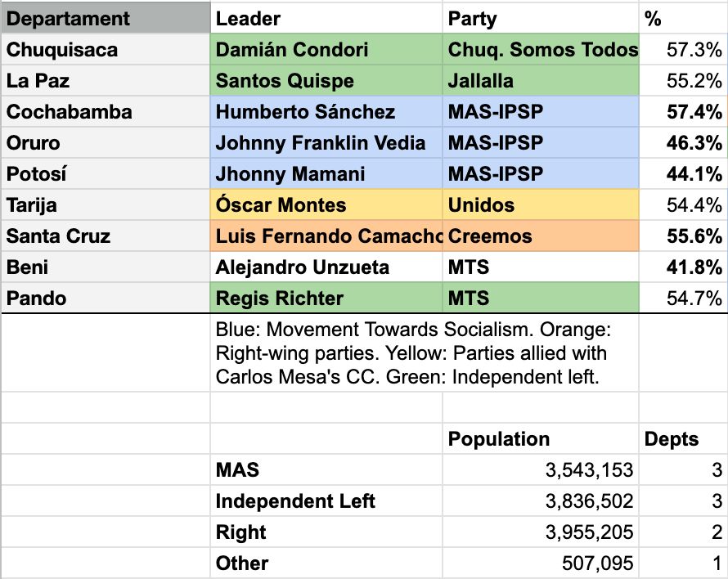The image size is (728, 579).
Task: Select the Jallalla party cell
Action: point(541,80)
